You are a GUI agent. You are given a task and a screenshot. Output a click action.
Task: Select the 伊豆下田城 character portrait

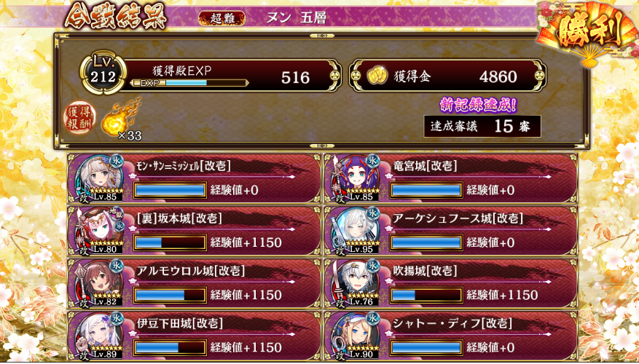pyautogui.click(x=101, y=335)
